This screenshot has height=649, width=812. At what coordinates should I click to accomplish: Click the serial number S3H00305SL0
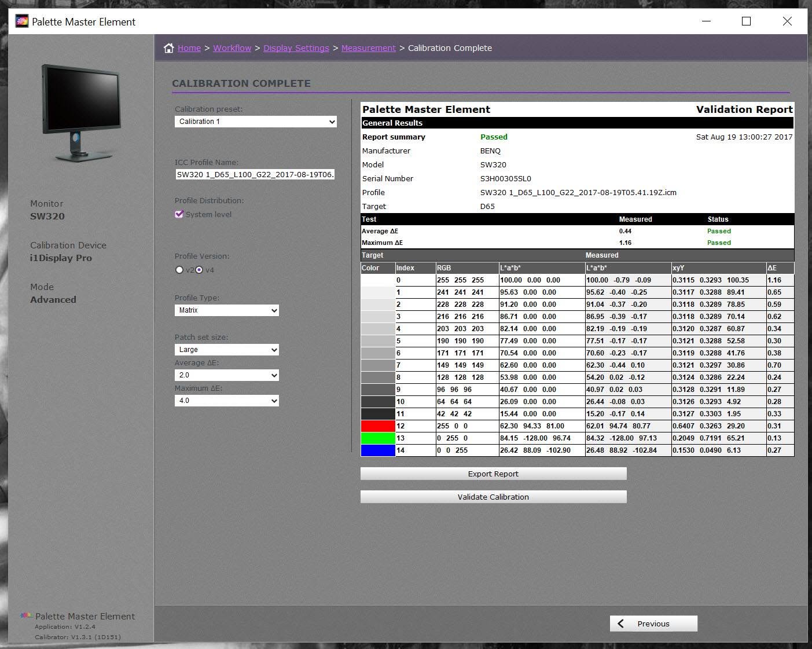click(506, 179)
